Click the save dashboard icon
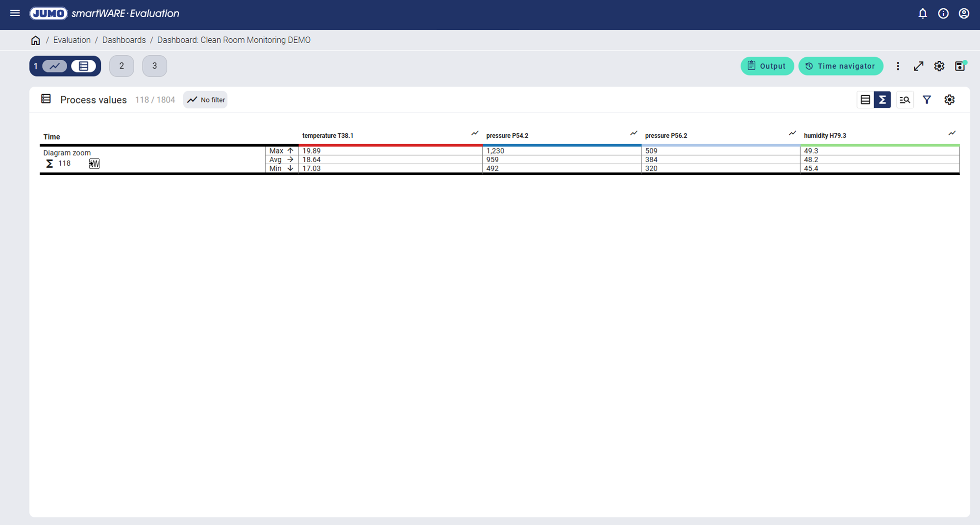Screen dimensions: 980x525 pos(959,66)
